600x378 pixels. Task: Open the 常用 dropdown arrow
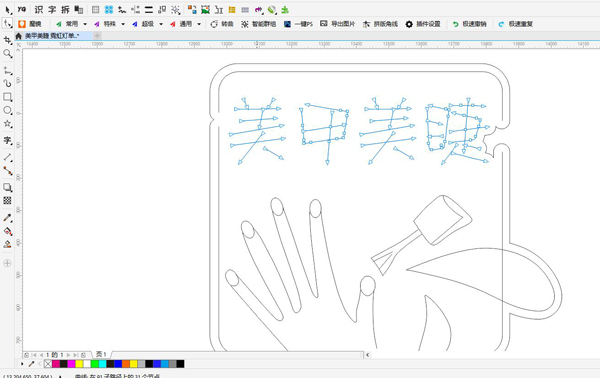85,24
